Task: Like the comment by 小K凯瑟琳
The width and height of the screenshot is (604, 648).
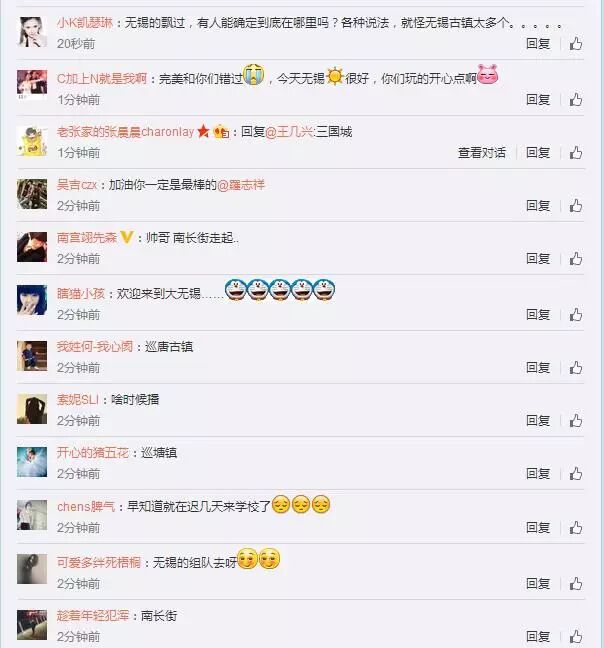Action: tap(576, 43)
